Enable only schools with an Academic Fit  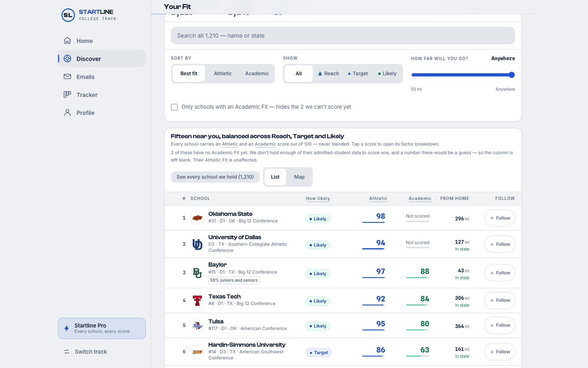tap(174, 107)
